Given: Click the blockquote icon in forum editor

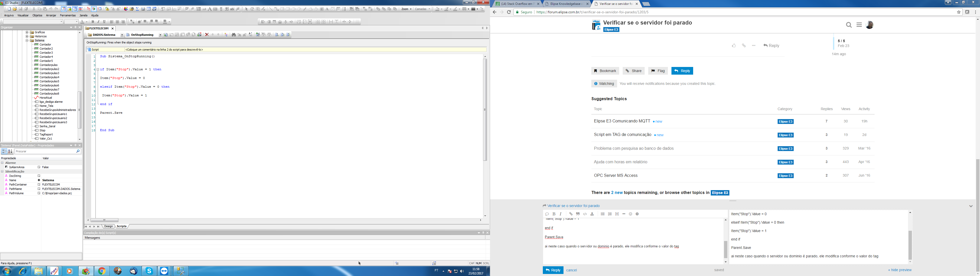Looking at the screenshot, I should [x=578, y=214].
